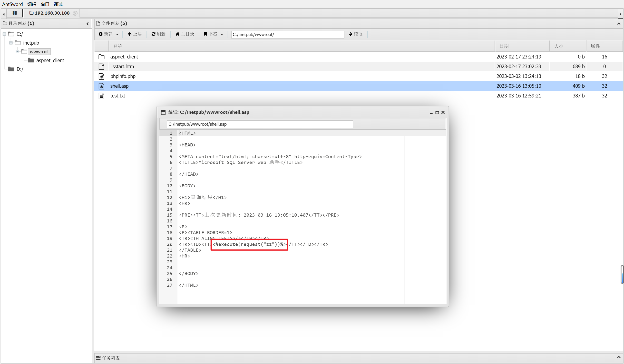Image resolution: width=624 pixels, height=364 pixels.
Task: Click the 目录列表 panel folder icon
Action: tap(5, 23)
